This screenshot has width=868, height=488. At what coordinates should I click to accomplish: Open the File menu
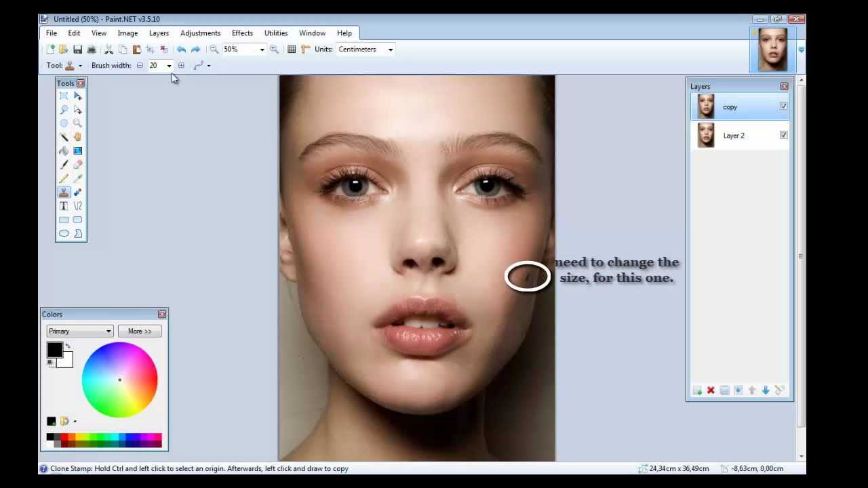[52, 33]
